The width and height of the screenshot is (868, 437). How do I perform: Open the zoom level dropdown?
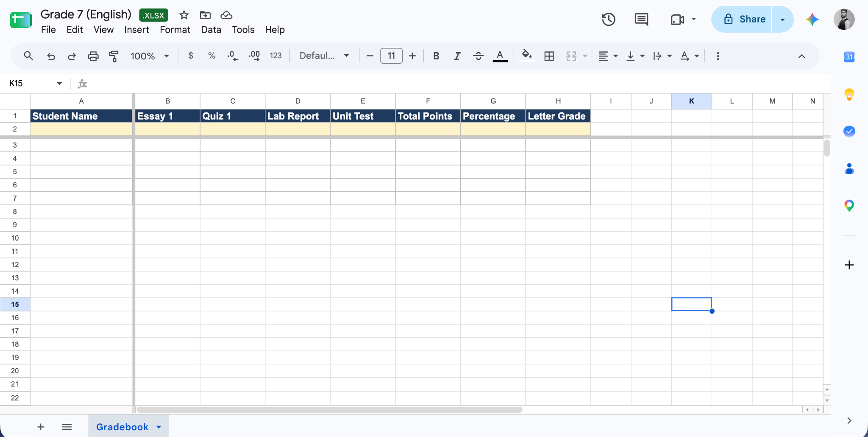click(x=150, y=56)
